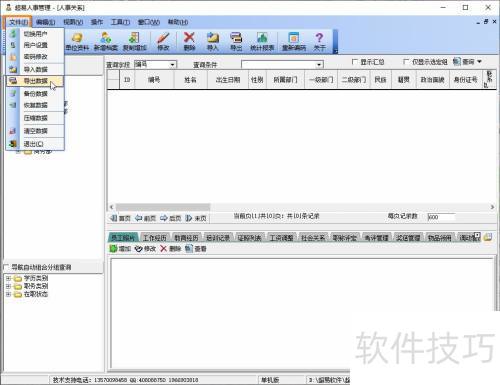Toggle the 显示汇总 checkbox
The image size is (500, 385).
pyautogui.click(x=354, y=62)
